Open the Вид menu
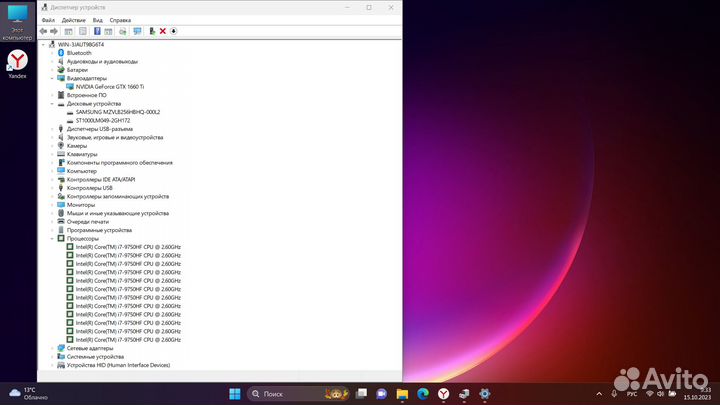The image size is (720, 405). [97, 20]
